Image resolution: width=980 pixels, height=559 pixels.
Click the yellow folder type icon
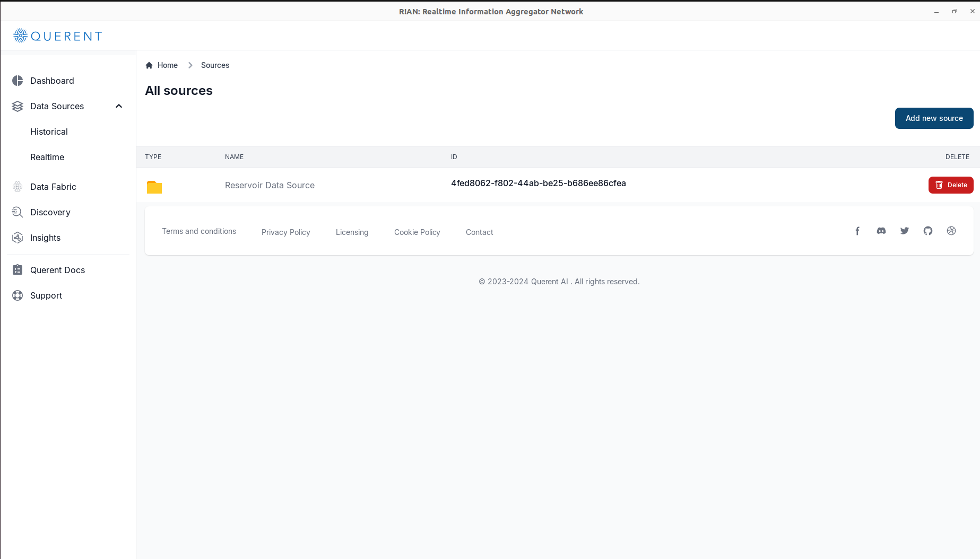[x=154, y=187]
